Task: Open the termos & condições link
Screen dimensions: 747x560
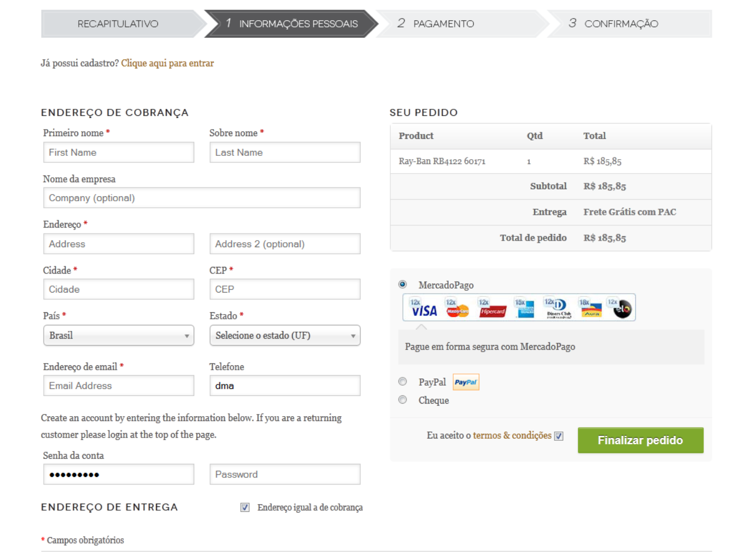Action: click(x=512, y=435)
